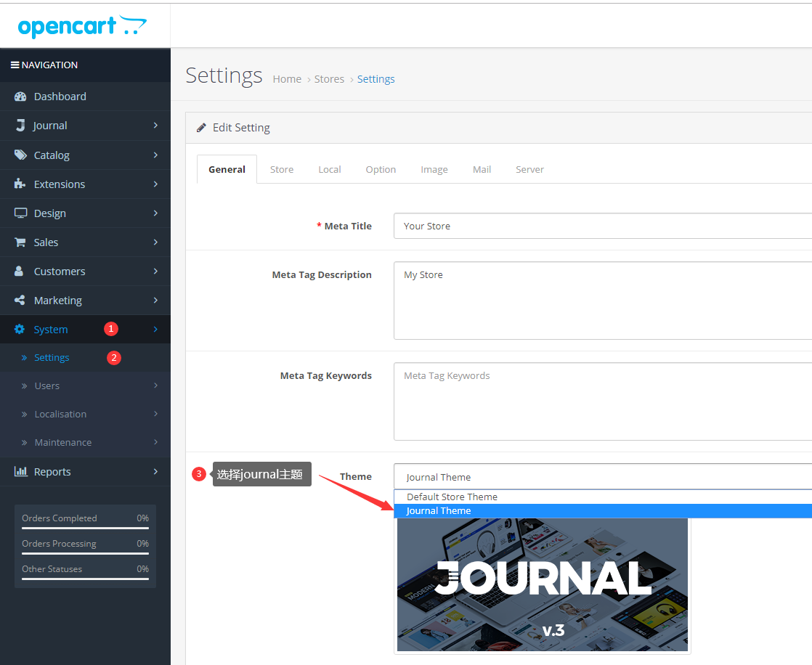
Task: Click the Orders Processing progress bar
Action: [86, 553]
